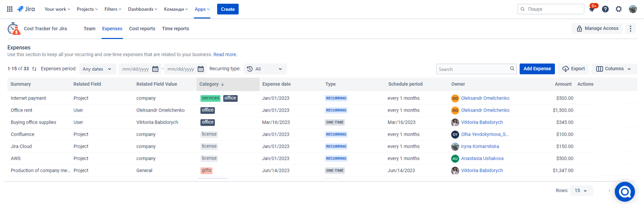Expand the Any dates period dropdown

[x=97, y=69]
